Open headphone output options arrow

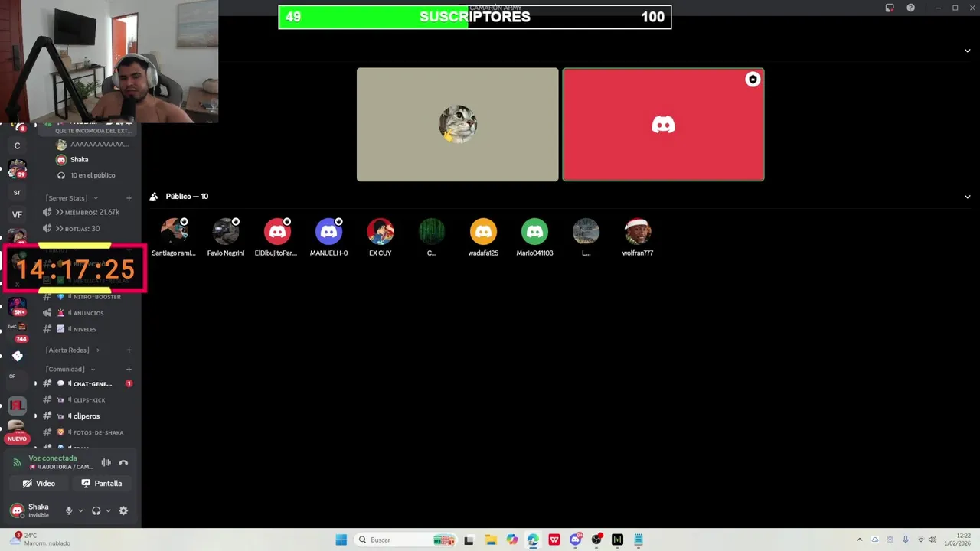point(108,510)
